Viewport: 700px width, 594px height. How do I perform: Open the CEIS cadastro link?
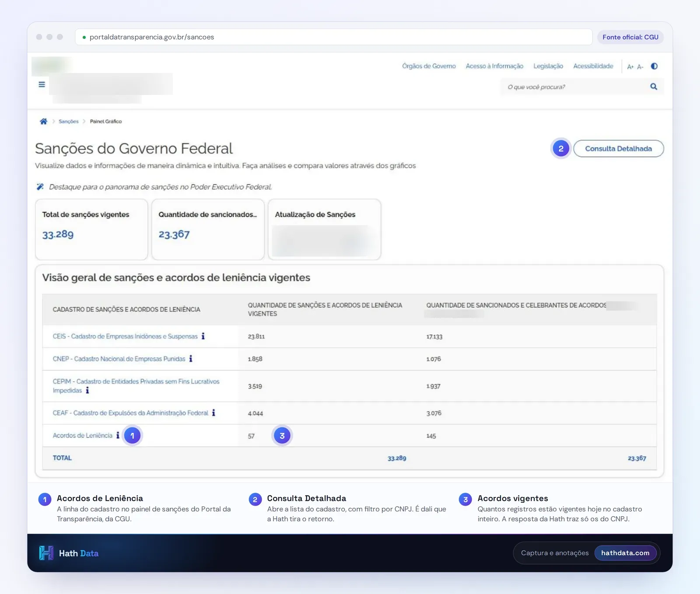[x=125, y=336]
